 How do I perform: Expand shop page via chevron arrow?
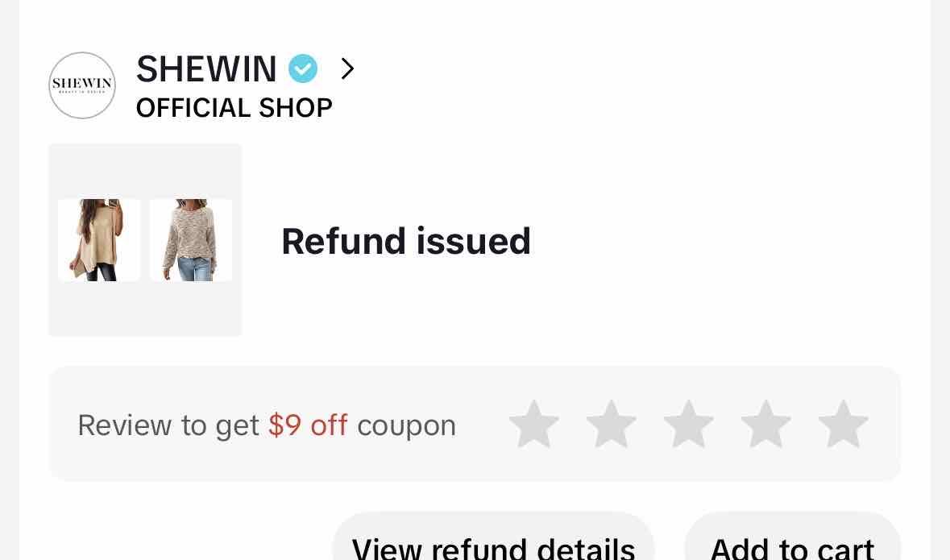[347, 68]
